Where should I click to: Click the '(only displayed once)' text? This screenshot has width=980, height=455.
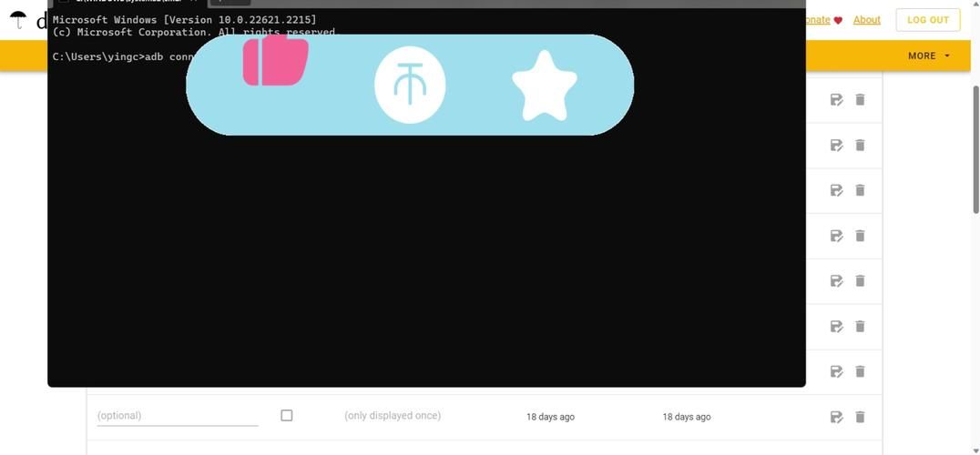393,416
